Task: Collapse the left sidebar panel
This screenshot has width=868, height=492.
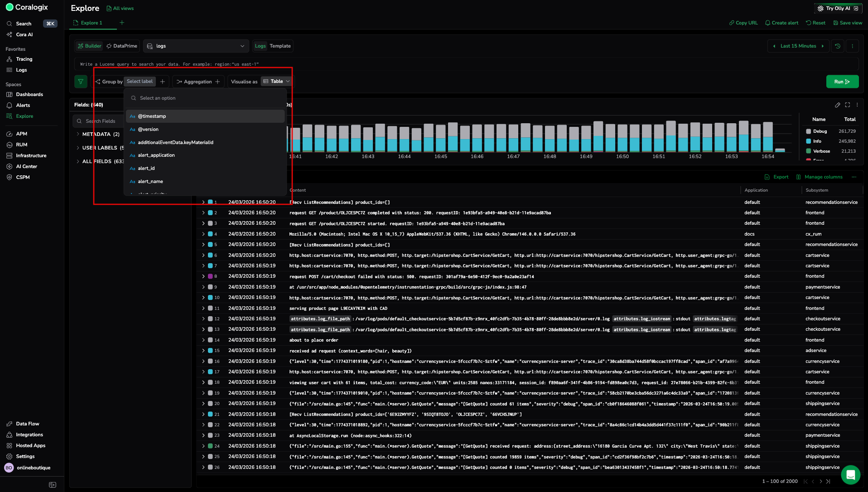Action: [x=53, y=485]
